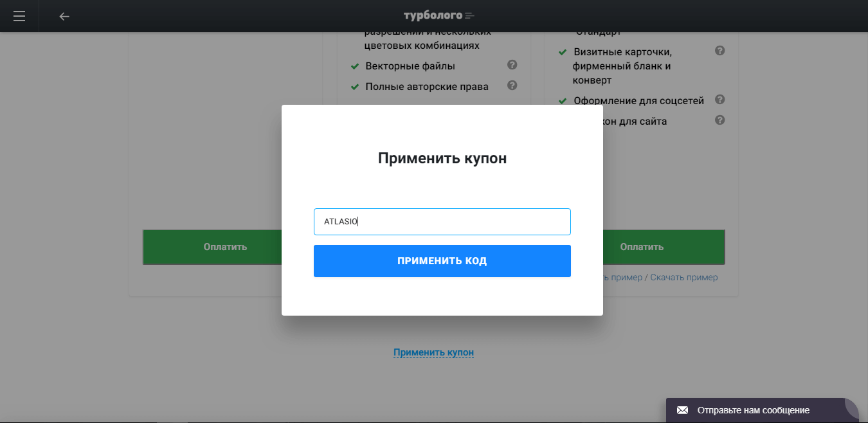Click the Применить купон dialog heading
Viewport: 868px width, 423px height.
click(x=442, y=158)
